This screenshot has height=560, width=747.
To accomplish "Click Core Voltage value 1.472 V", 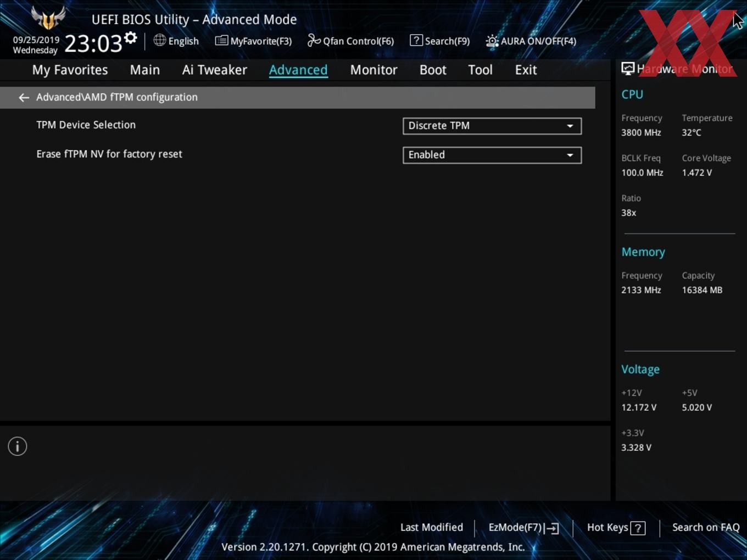I will tap(697, 172).
